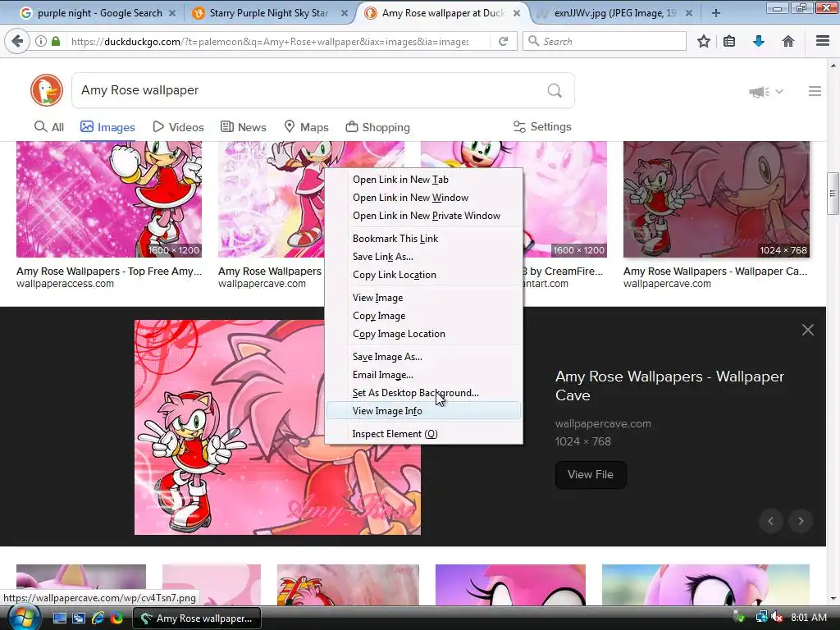
Task: Submit search with the magnifier icon
Action: [555, 90]
